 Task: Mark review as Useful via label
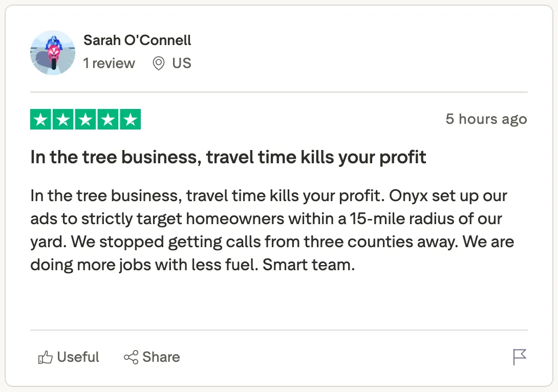pyautogui.click(x=78, y=357)
